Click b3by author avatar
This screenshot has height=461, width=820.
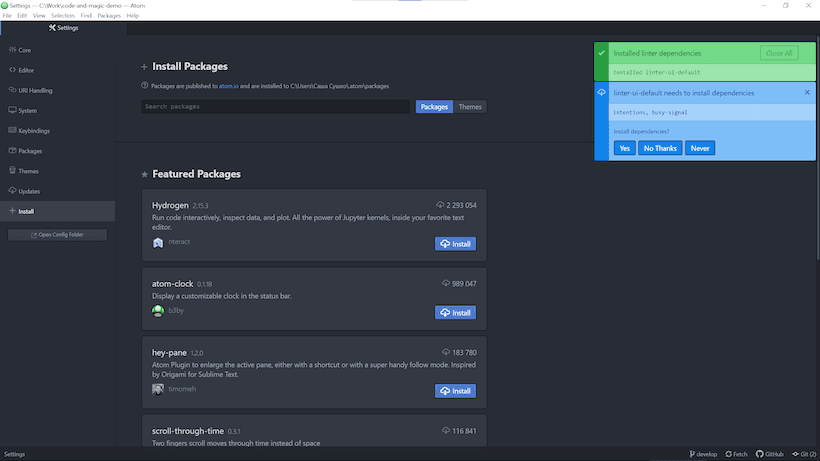158,311
